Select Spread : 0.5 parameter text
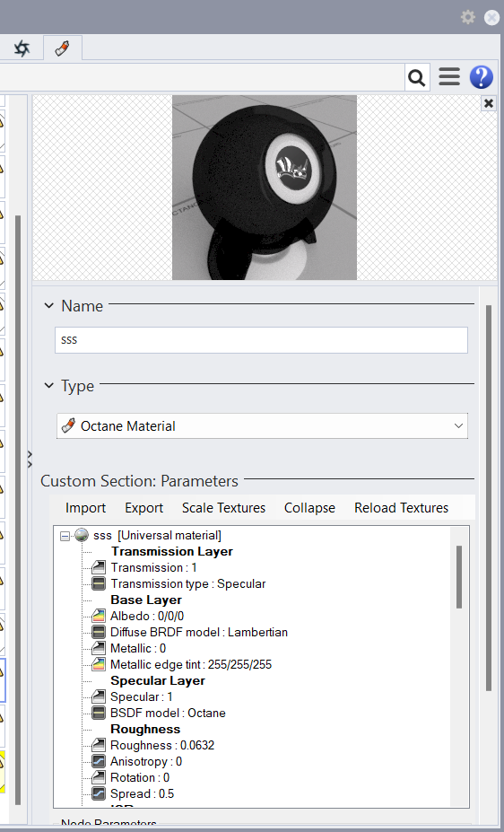This screenshot has width=504, height=832. pos(142,793)
